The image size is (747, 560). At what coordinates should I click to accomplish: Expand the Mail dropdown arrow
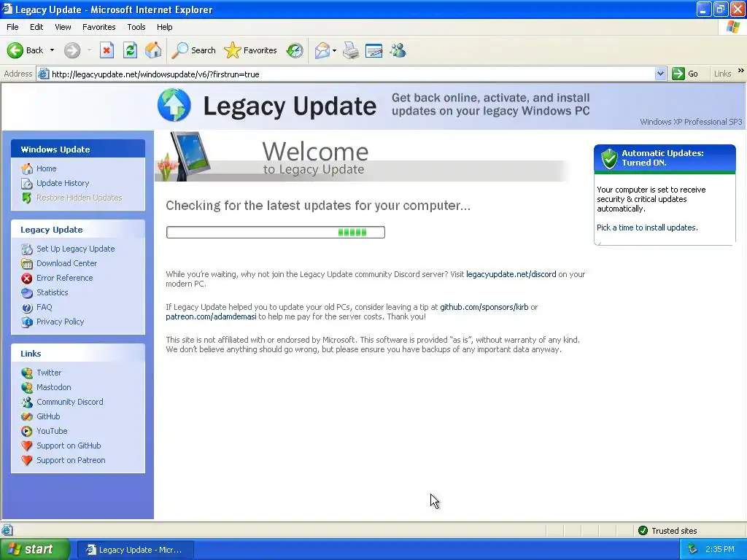[334, 50]
